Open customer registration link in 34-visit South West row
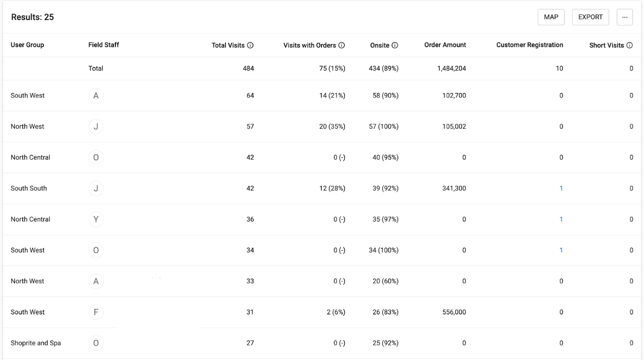Screen dimensions: 644x360 [x=561, y=250]
